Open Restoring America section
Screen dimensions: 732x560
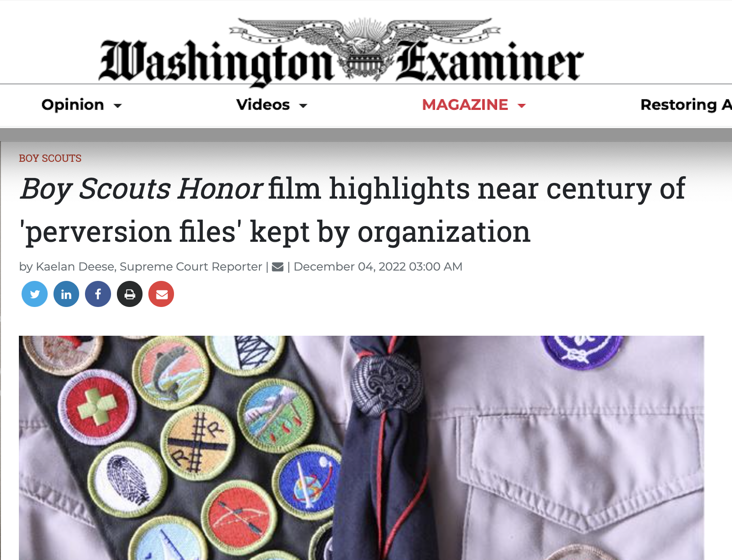coord(686,105)
